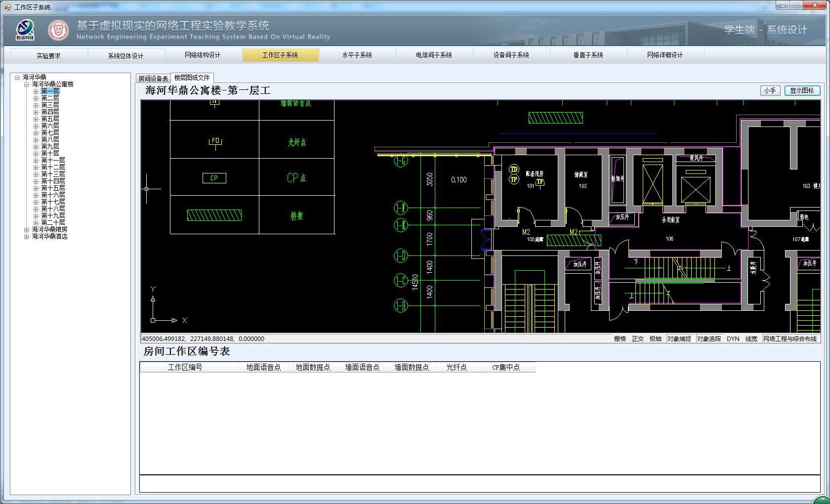Screen dimensions: 830x504
Task: Click the 墙面数据点 column header
Action: (412, 367)
